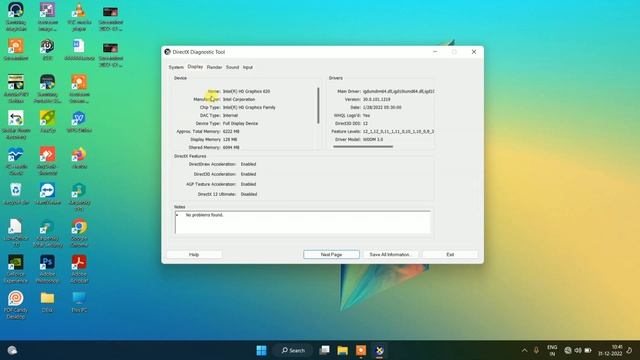Open Task View from the taskbar
The height and width of the screenshot is (360, 640).
[324, 350]
